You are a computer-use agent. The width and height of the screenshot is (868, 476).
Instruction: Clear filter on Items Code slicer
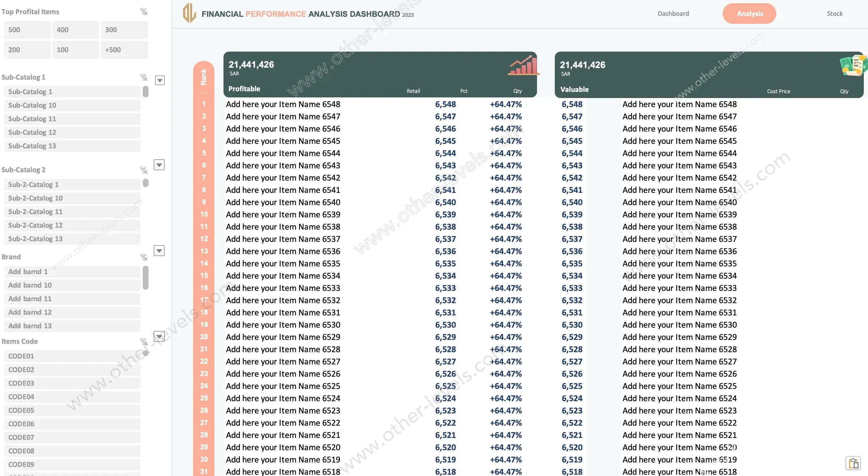coord(144,342)
